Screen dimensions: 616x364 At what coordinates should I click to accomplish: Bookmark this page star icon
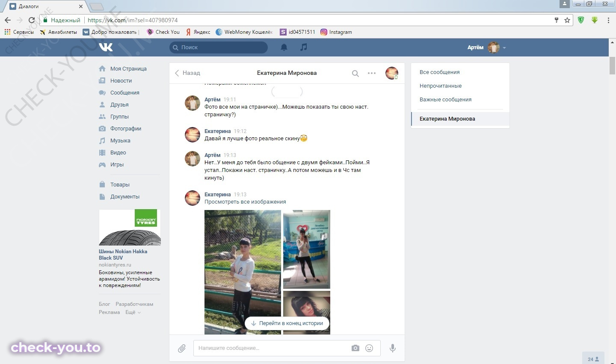(x=567, y=20)
